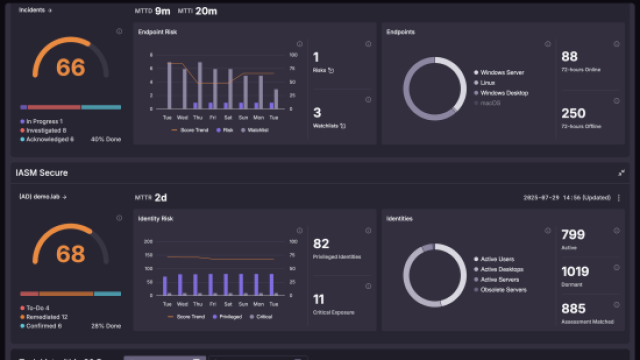Click the Remediated 12 status
Screen dimensions: 640x360
[x=44, y=317]
